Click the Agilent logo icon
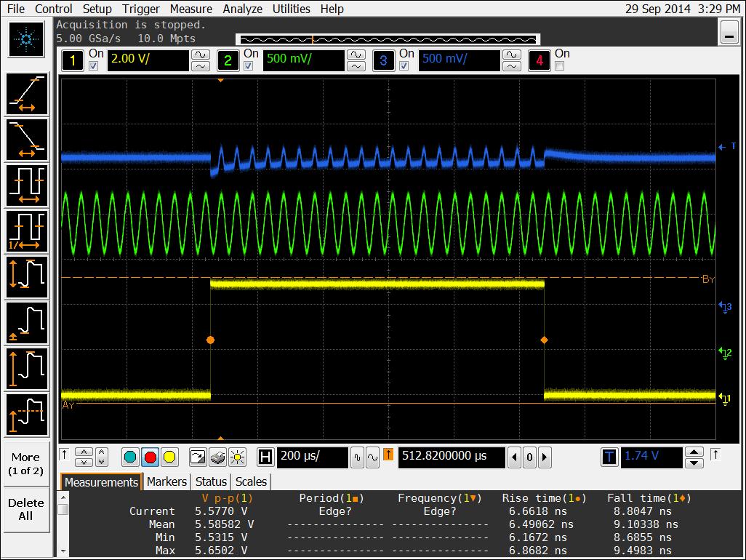746x560 pixels. pos(27,39)
